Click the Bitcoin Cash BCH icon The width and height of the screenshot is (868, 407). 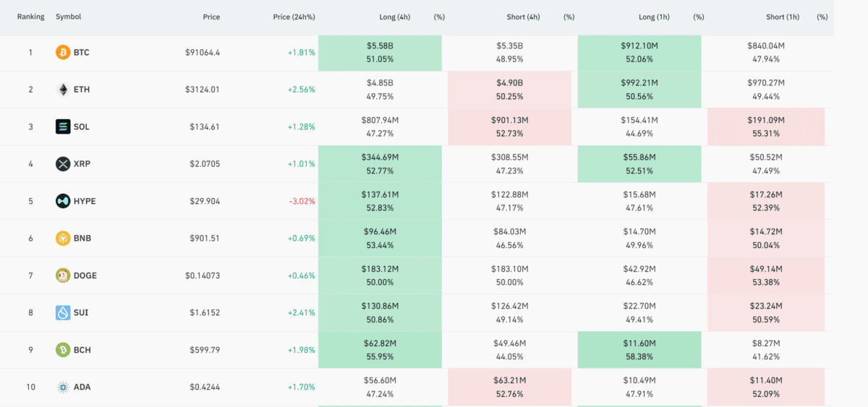click(x=63, y=350)
